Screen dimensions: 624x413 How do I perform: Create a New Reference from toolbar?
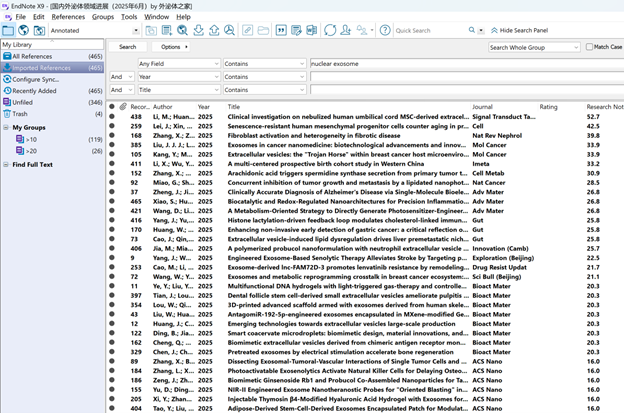[x=167, y=30]
